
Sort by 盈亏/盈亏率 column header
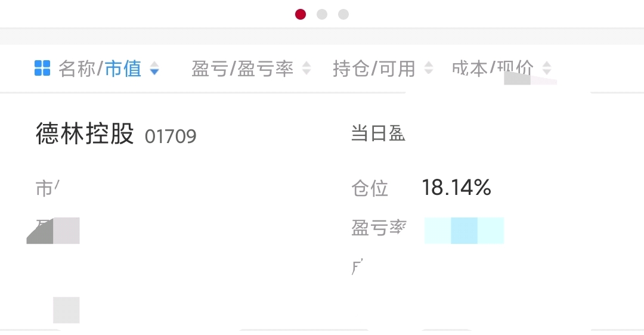pyautogui.click(x=242, y=69)
